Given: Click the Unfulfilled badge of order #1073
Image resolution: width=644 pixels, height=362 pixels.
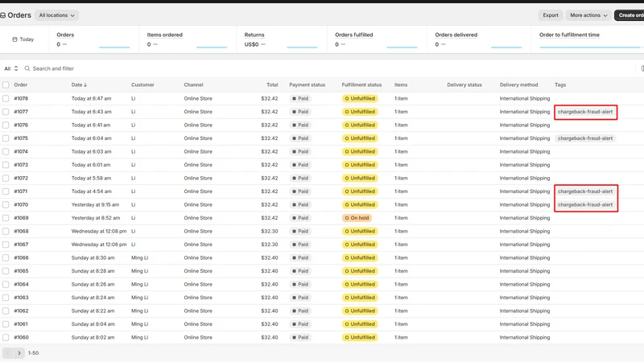Looking at the screenshot, I should pos(360,165).
